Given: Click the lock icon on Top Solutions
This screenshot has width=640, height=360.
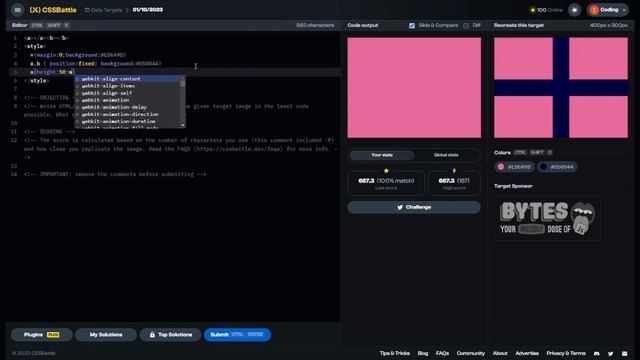Looking at the screenshot, I should [x=152, y=335].
